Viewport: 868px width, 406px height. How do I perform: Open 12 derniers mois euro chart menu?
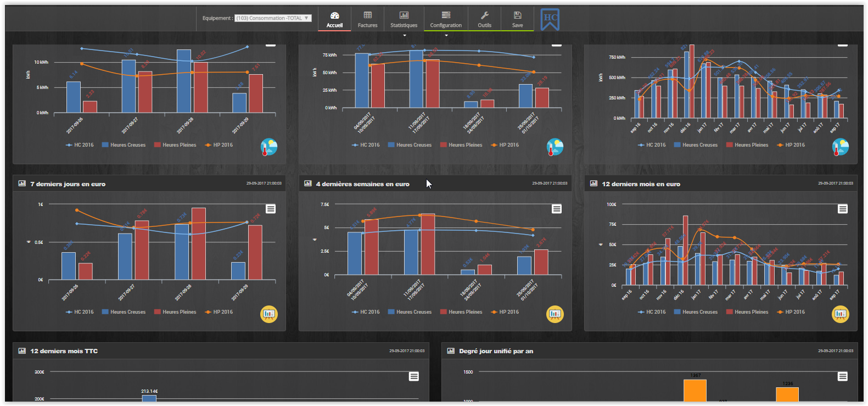click(x=843, y=209)
